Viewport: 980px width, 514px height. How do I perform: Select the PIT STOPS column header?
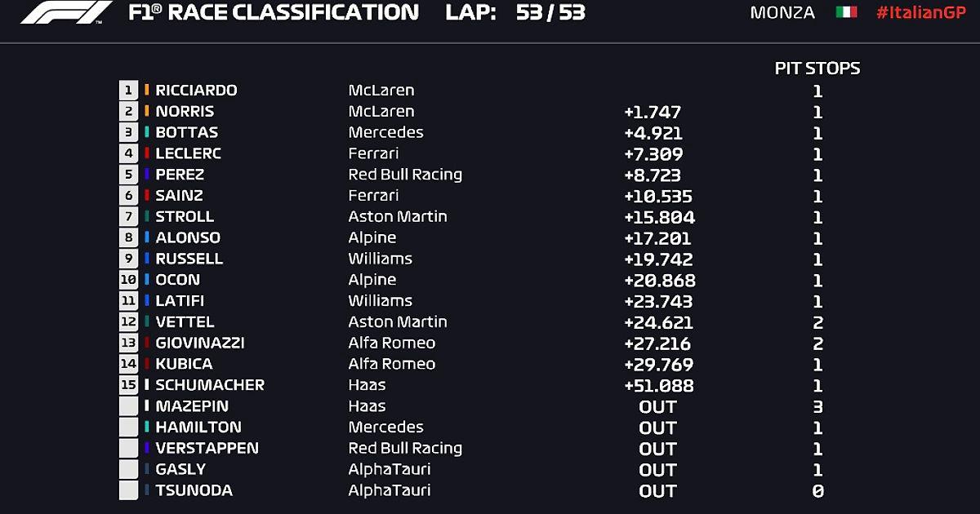pos(817,69)
